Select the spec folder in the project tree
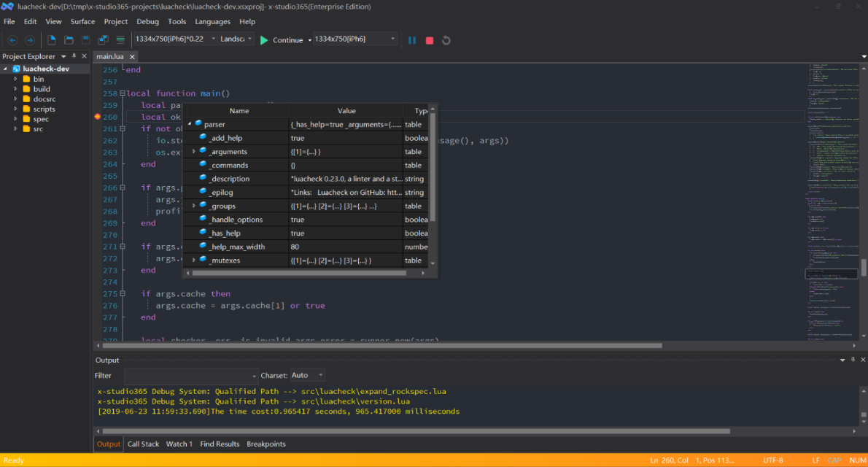The width and height of the screenshot is (868, 467). click(41, 119)
